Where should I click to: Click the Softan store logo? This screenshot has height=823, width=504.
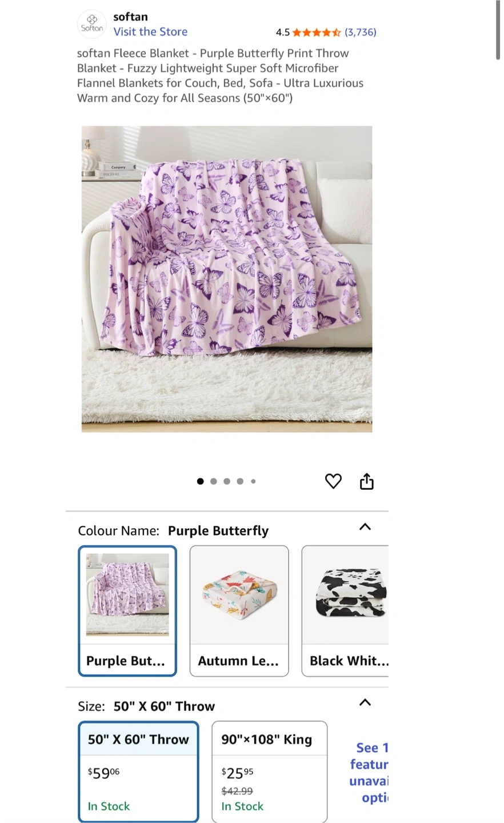click(x=92, y=24)
